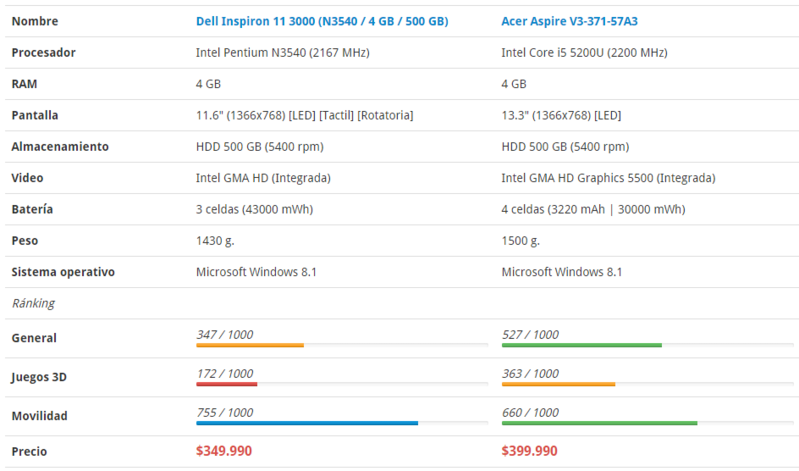Click the 'Ránking' section heading
The image size is (799, 471).
click(33, 303)
